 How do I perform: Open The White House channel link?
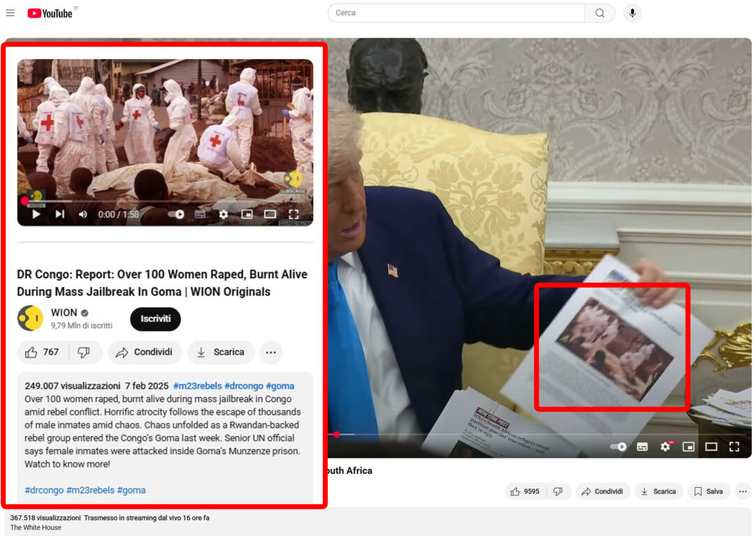36,528
